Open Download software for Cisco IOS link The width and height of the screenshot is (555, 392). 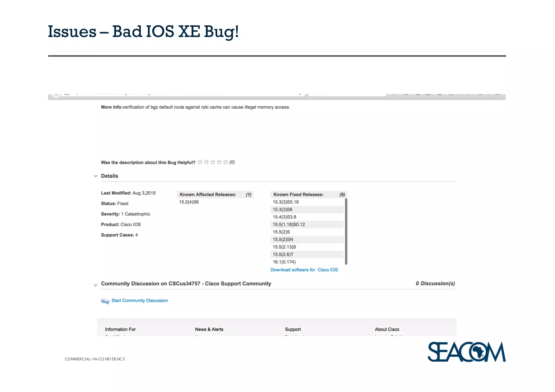point(304,270)
